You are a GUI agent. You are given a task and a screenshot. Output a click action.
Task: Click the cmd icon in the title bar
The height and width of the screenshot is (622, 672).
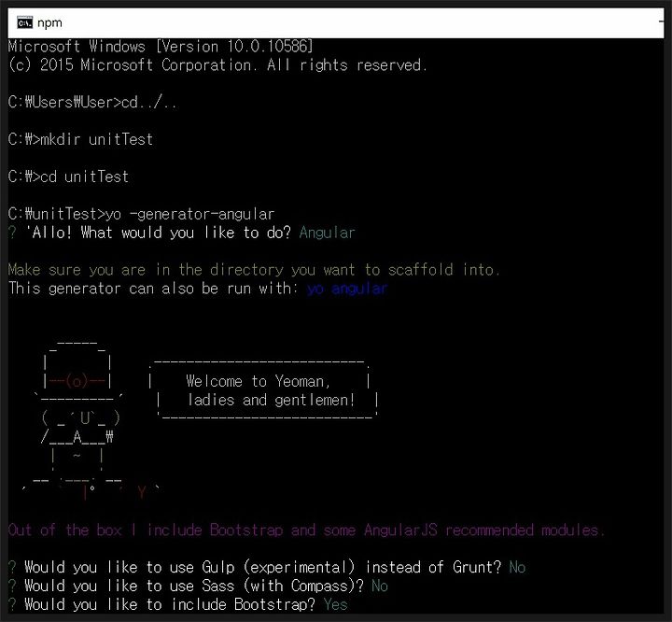24,22
